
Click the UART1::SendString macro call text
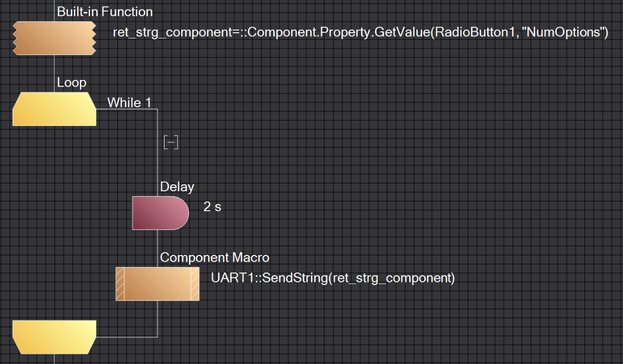pos(333,278)
